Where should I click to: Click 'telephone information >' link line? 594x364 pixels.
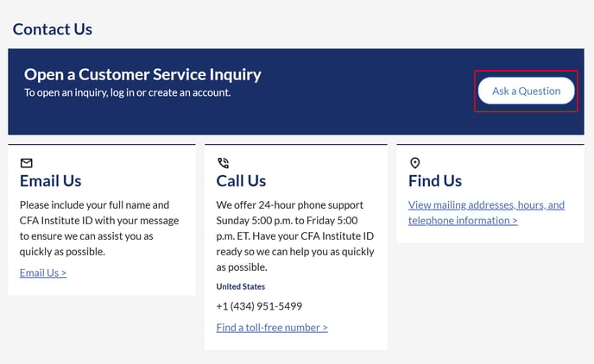463,221
